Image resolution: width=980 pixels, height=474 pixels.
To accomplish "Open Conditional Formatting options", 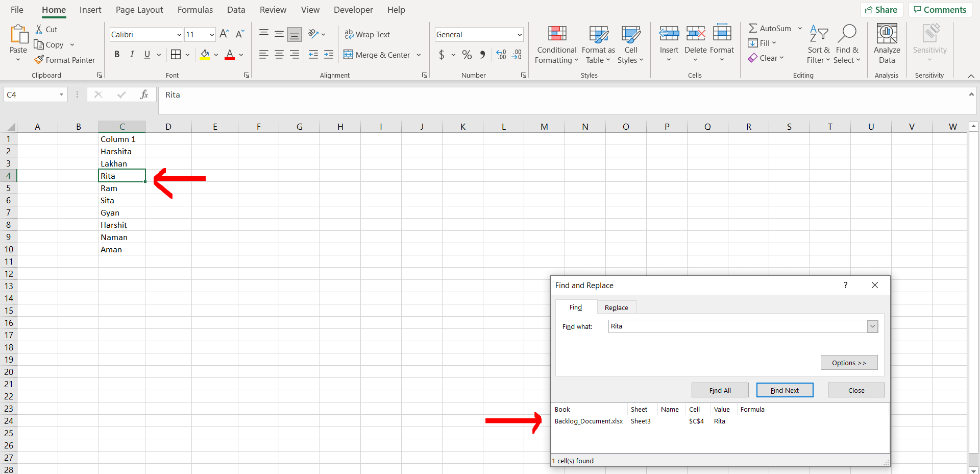I will [556, 45].
